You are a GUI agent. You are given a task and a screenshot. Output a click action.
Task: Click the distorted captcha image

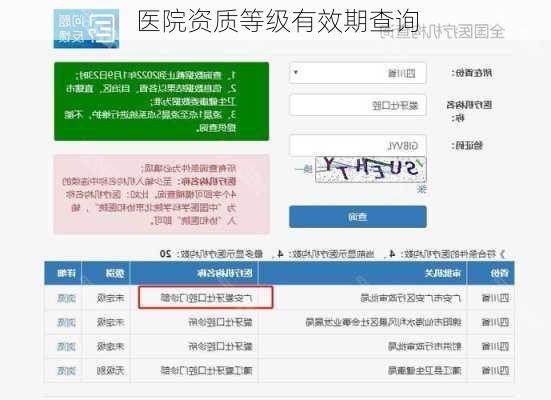coord(371,170)
